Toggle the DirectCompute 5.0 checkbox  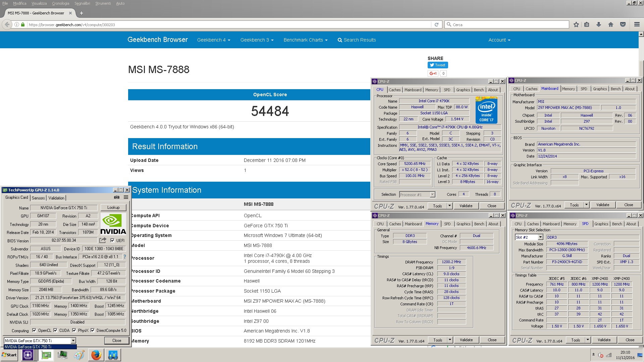(93, 330)
